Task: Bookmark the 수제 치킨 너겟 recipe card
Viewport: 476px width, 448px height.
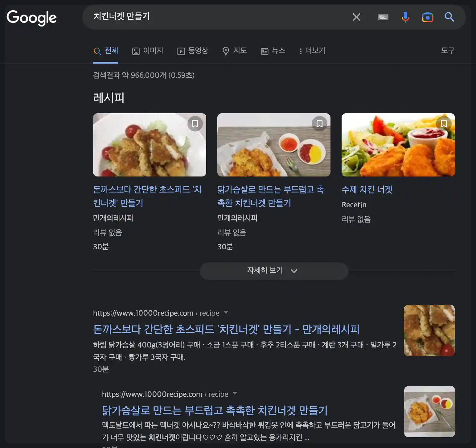Action: [444, 124]
